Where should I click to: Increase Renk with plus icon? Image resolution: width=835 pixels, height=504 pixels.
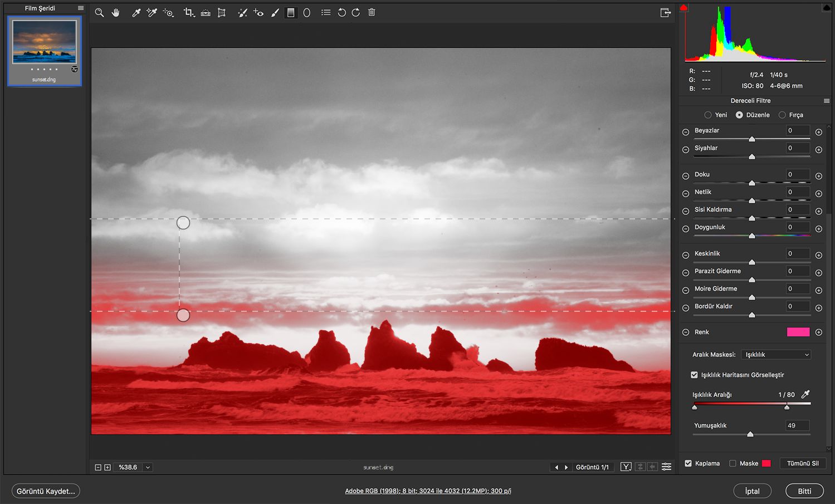[x=819, y=332]
